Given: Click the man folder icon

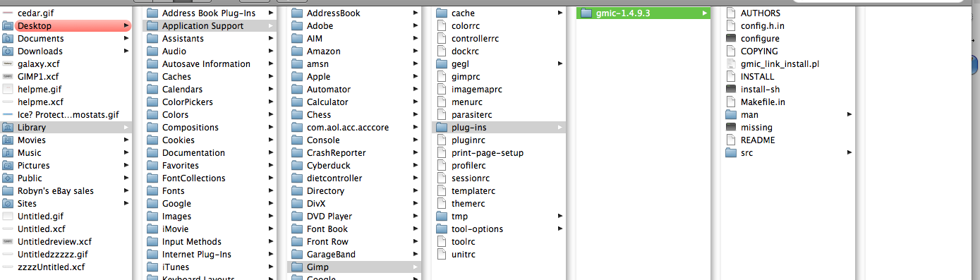Looking at the screenshot, I should 731,115.
